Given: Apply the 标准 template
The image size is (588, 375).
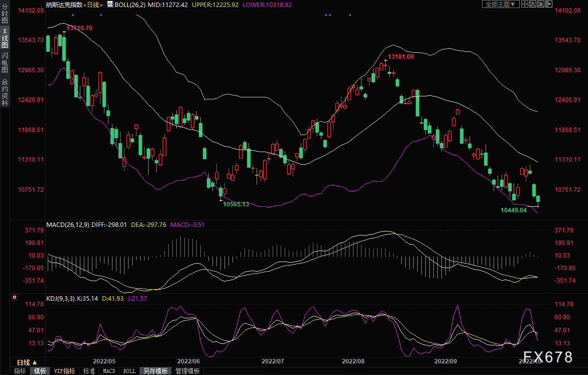Looking at the screenshot, I should pos(89,371).
